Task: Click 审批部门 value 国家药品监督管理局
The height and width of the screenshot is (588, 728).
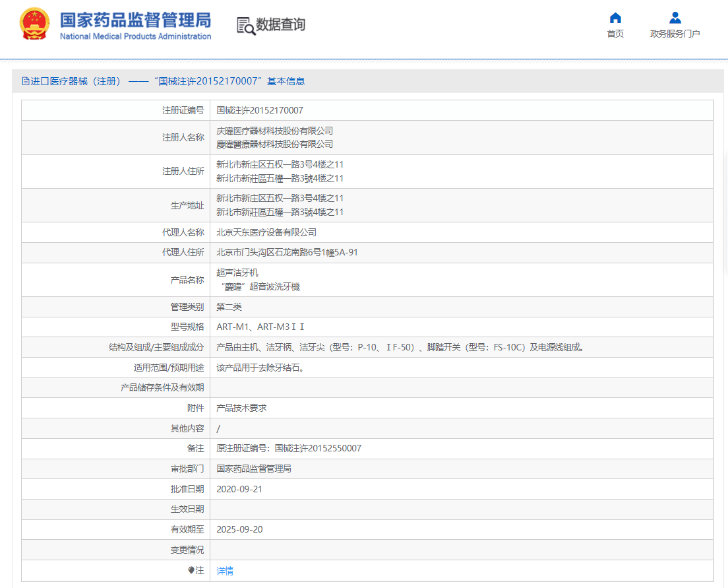Action: pyautogui.click(x=254, y=469)
